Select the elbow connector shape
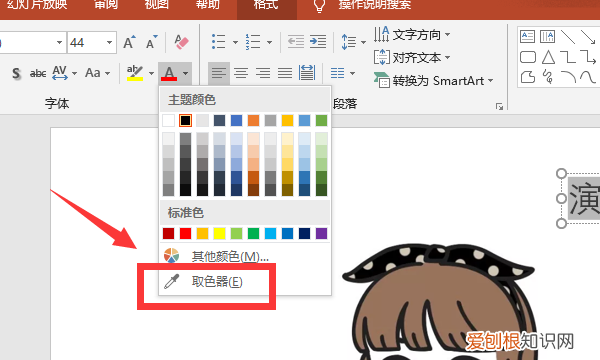Image resolution: width=600 pixels, height=360 pixels. [x=568, y=57]
